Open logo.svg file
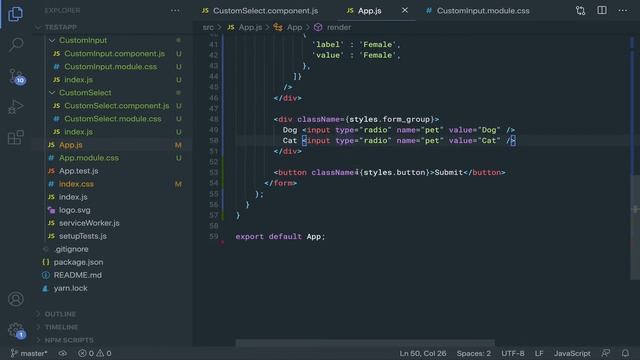 coord(74,210)
